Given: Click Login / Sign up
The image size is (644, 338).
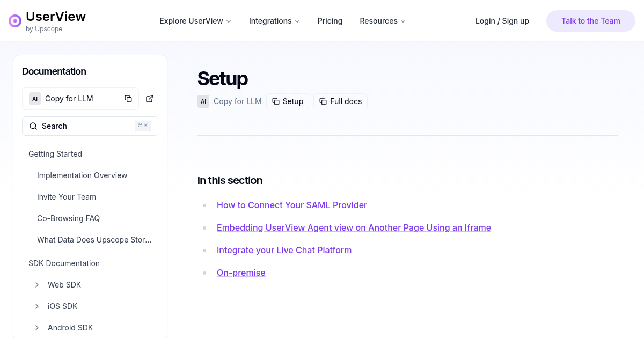Looking at the screenshot, I should (x=502, y=21).
